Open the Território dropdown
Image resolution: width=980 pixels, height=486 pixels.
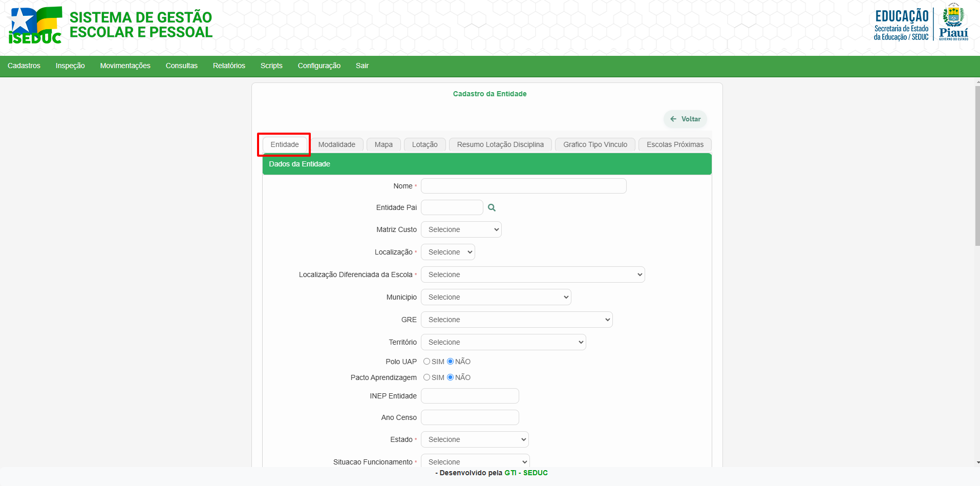pyautogui.click(x=503, y=342)
